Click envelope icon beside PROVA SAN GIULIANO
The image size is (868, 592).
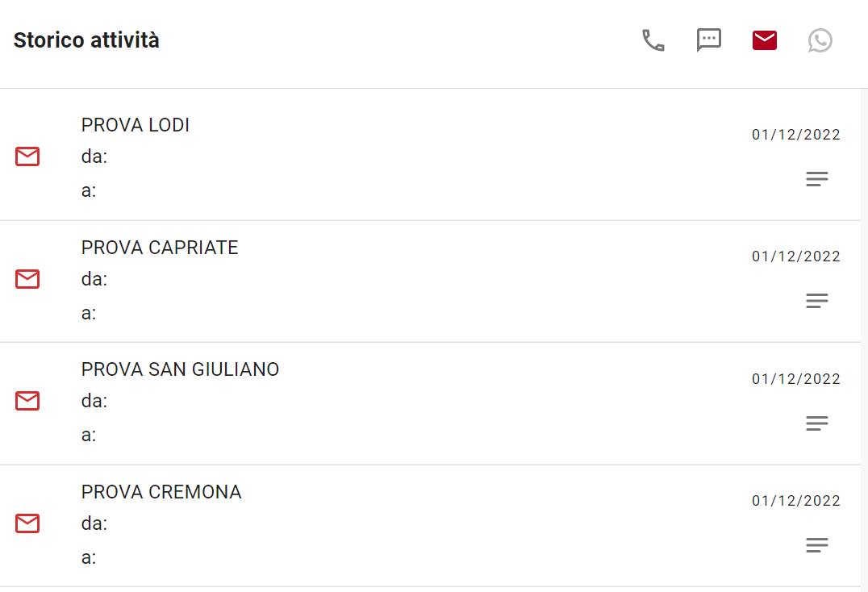tap(27, 401)
